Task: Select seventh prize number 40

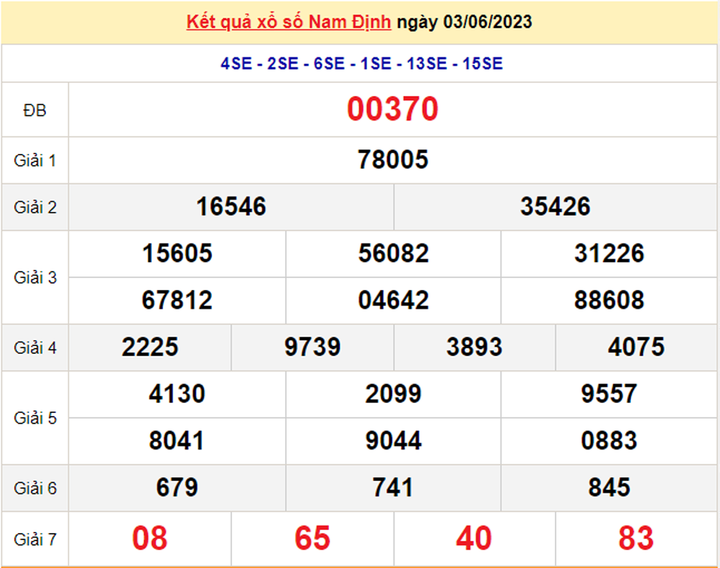Action: 474,538
